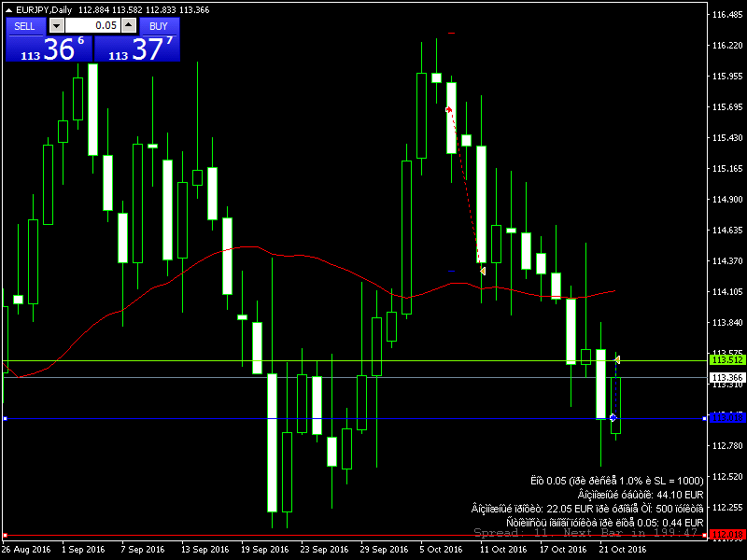Screen dimensions: 747x560
Task: Click the small blue dash near 114.370
Action: tap(451, 272)
